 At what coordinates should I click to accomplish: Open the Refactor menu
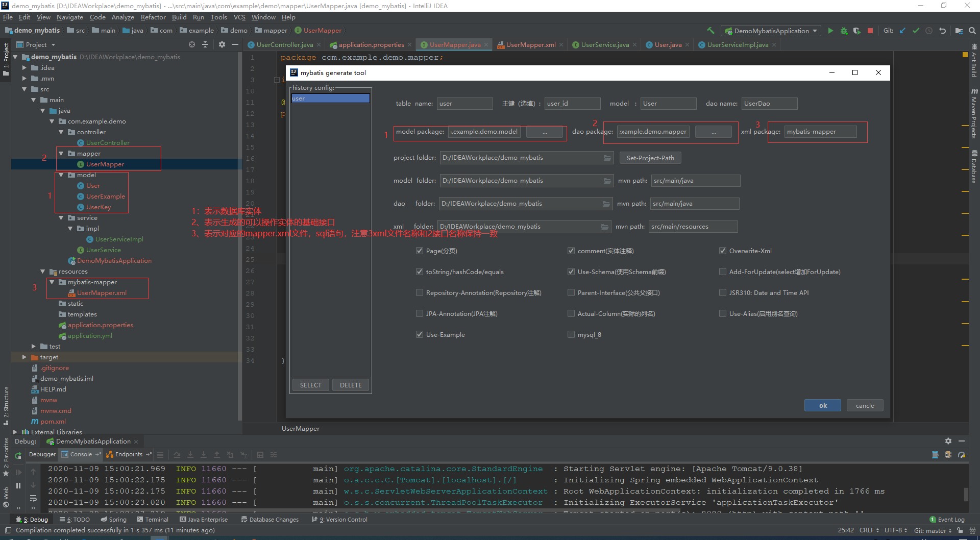coord(153,17)
